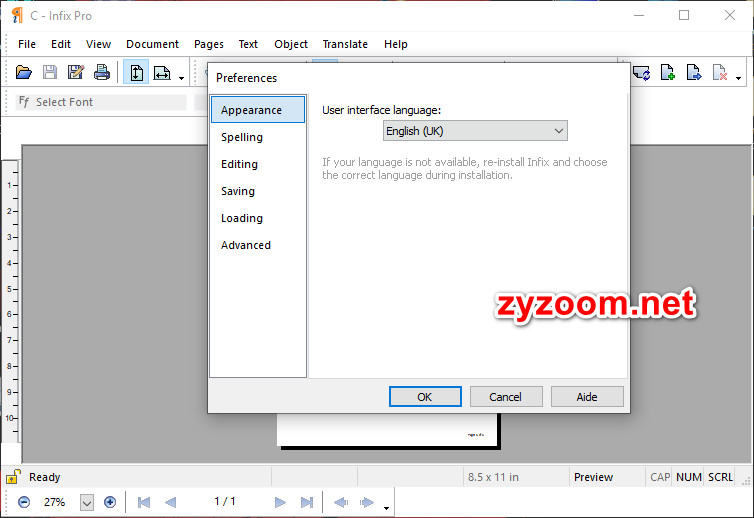This screenshot has height=518, width=754.
Task: Open the Document menu
Action: [152, 44]
